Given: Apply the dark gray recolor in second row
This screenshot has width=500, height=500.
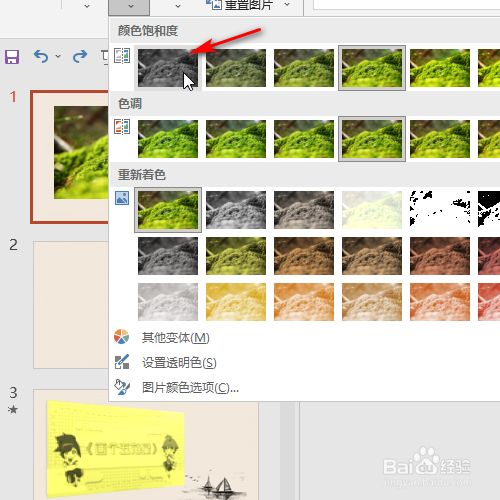Looking at the screenshot, I should click(168, 256).
